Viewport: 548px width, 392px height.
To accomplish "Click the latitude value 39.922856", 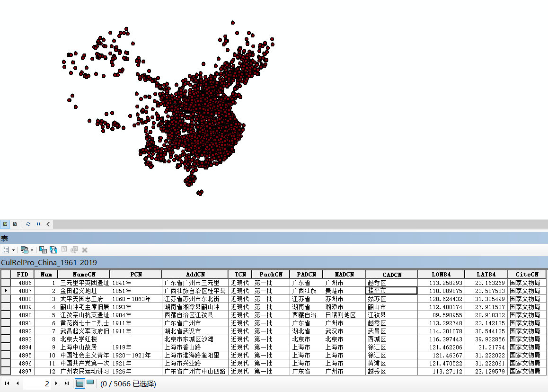I will (486, 339).
